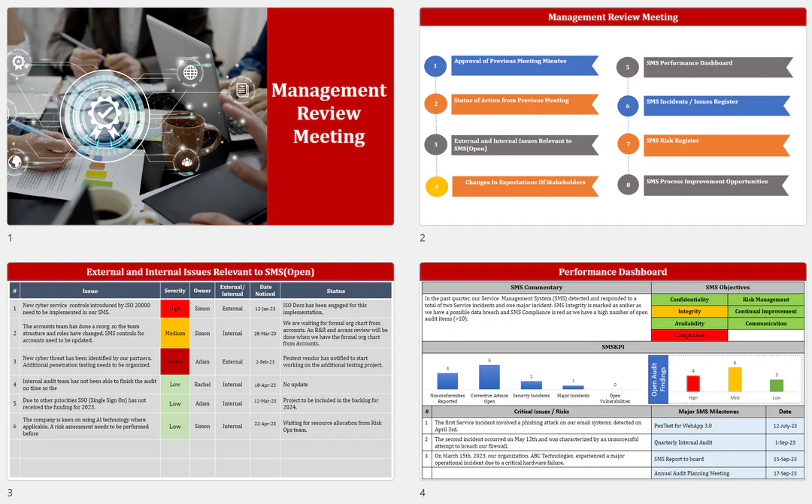Select the amber 'Medium' severity cell
812x504 pixels.
click(174, 333)
